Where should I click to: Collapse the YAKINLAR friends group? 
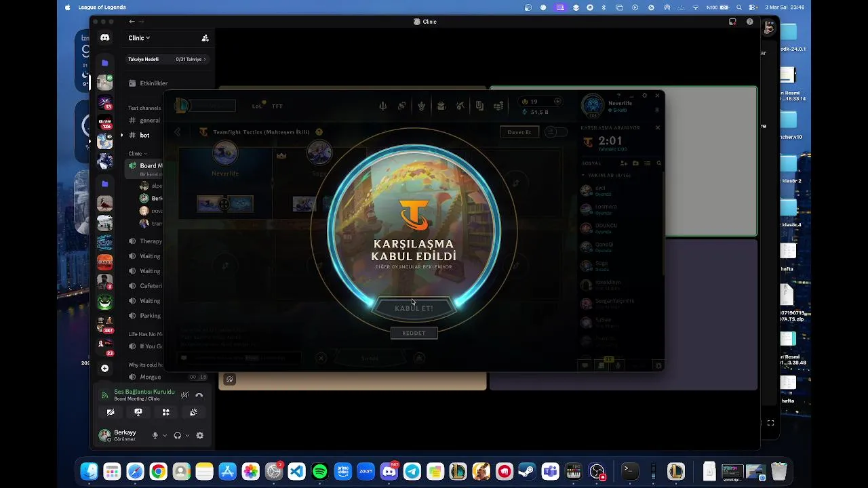pyautogui.click(x=608, y=175)
